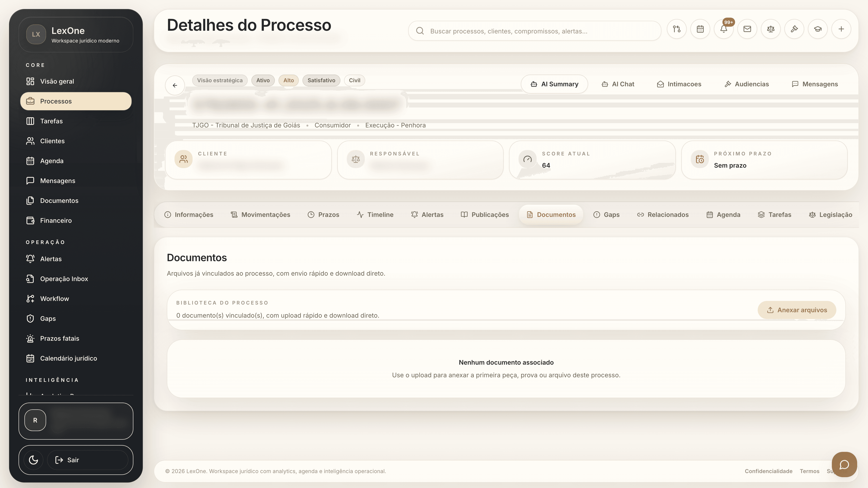
Task: Open the chat bubble at bottom right
Action: click(x=844, y=465)
